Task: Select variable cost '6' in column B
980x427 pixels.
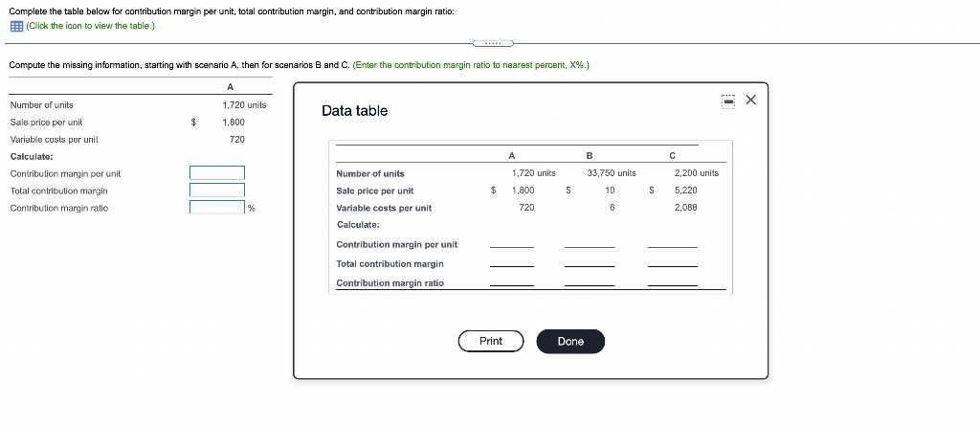Action: (x=612, y=208)
